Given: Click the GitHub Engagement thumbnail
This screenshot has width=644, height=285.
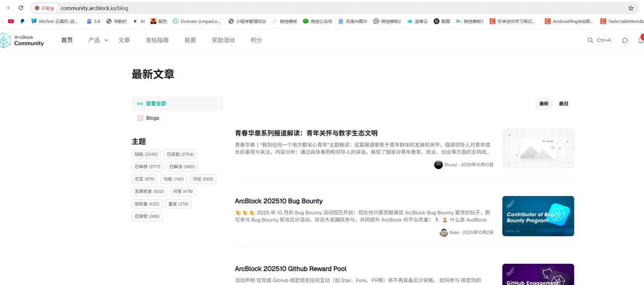Looking at the screenshot, I should 538,275.
